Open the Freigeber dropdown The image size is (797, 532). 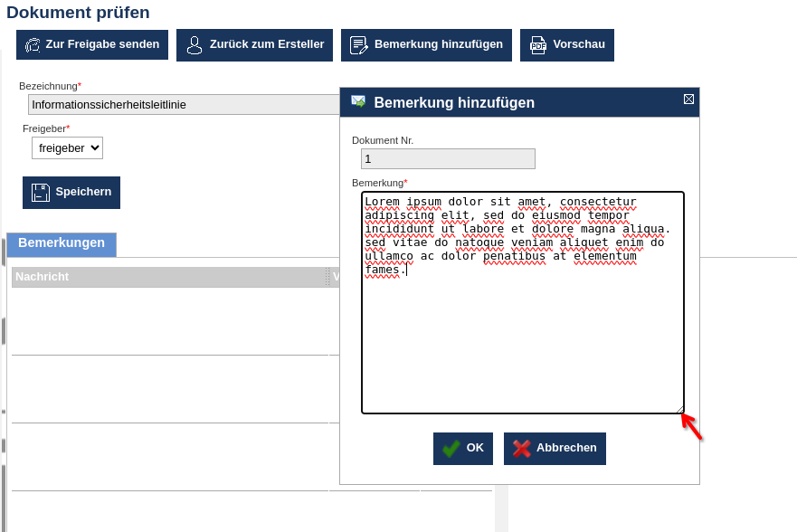tap(68, 148)
